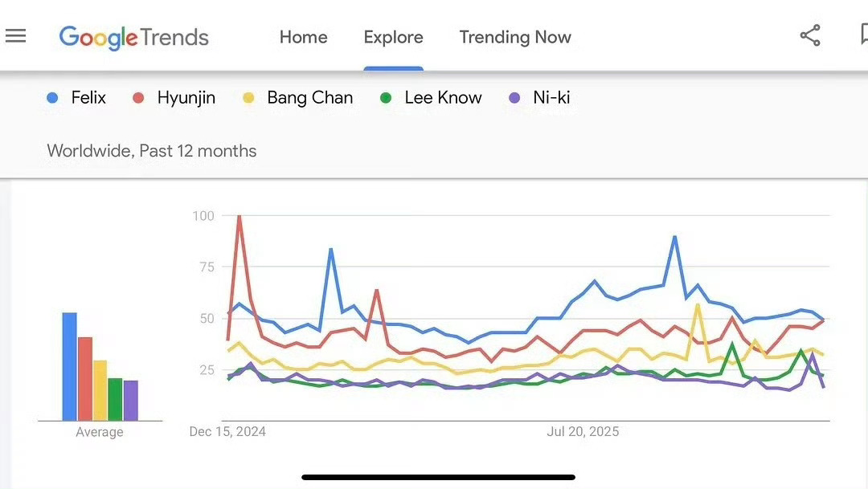Open the Trending Now tab
This screenshot has height=489, width=868.
pyautogui.click(x=515, y=37)
